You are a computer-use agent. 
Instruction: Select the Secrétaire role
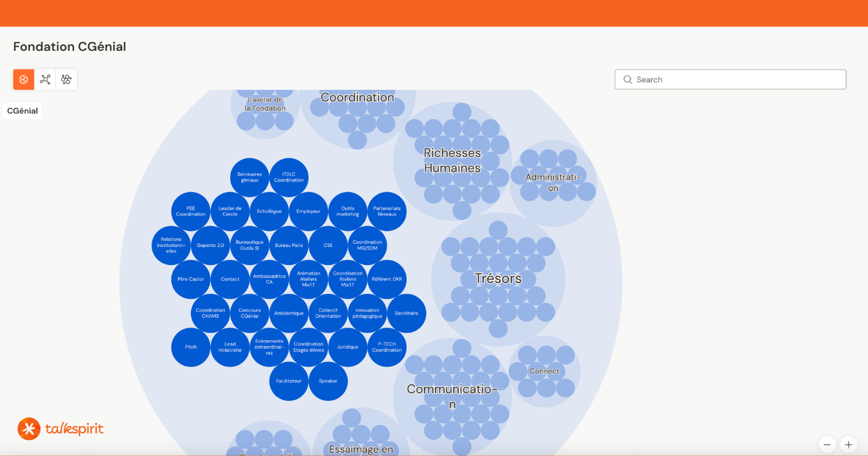pyautogui.click(x=406, y=313)
